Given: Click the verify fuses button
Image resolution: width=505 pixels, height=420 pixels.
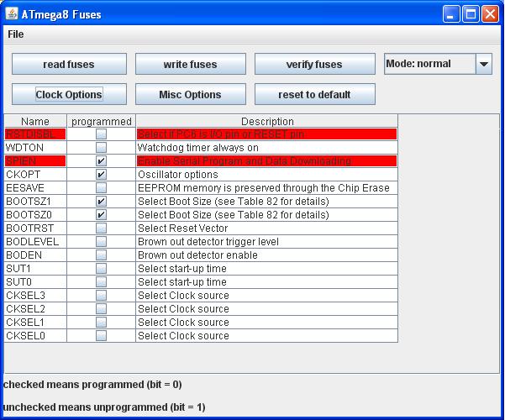Looking at the screenshot, I should coord(314,64).
